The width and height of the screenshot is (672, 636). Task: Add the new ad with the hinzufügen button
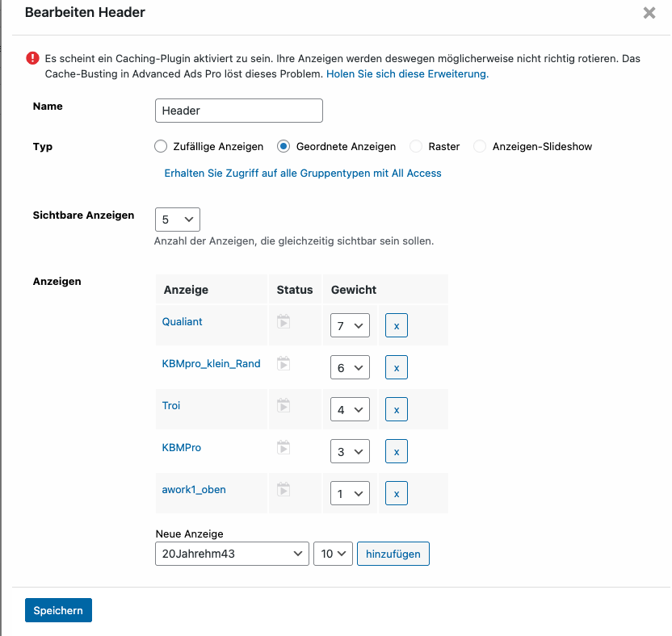393,554
